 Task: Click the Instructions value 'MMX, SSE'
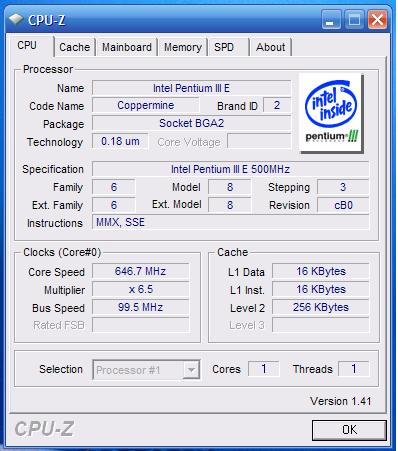tap(230, 222)
